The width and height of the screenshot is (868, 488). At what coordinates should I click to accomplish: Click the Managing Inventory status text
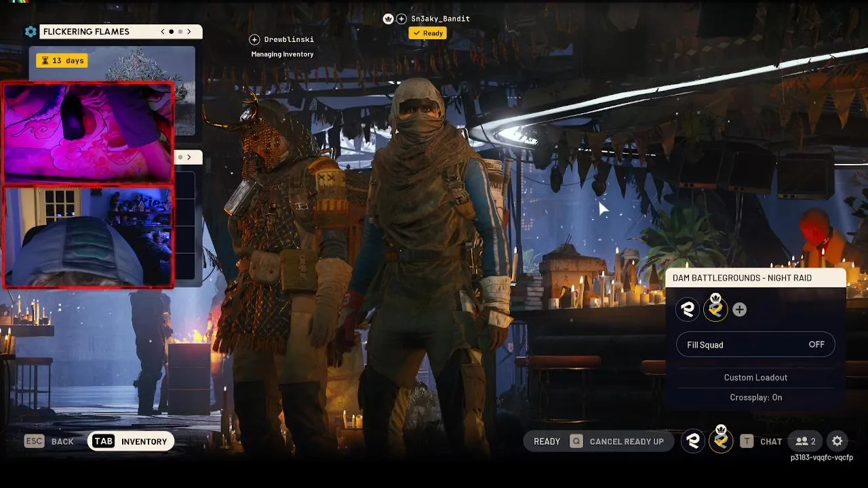coord(282,54)
